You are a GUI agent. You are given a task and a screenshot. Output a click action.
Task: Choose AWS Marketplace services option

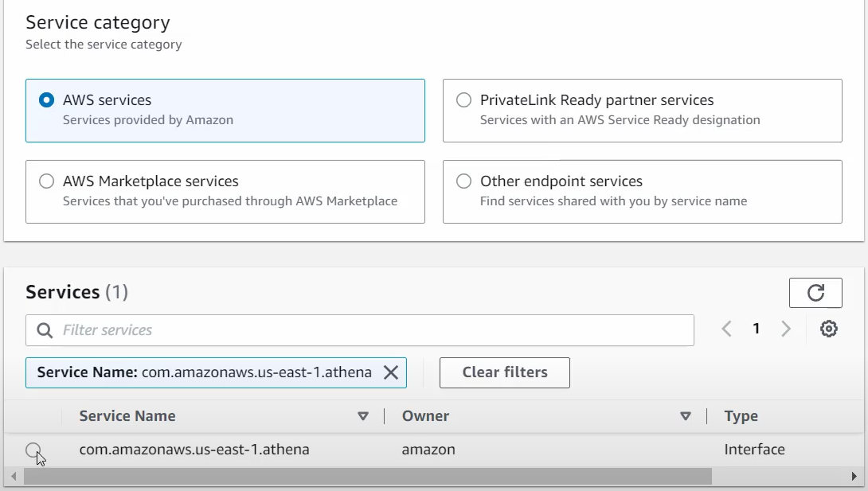47,181
